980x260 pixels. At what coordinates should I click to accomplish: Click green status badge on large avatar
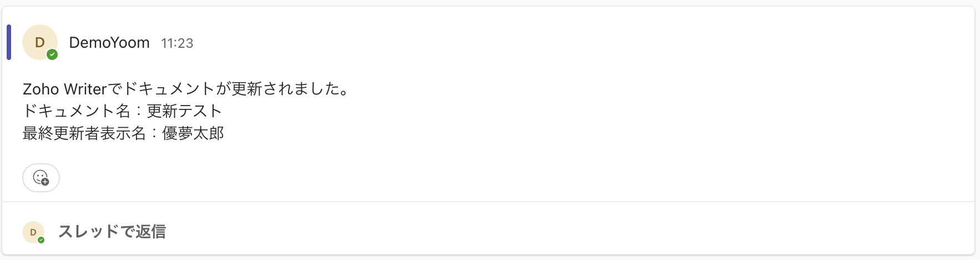(x=52, y=54)
